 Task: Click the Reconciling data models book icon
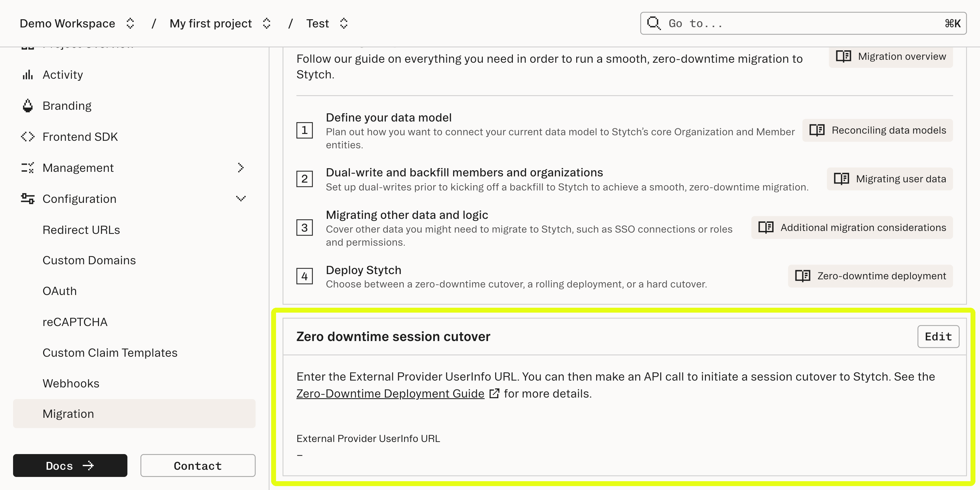(817, 130)
